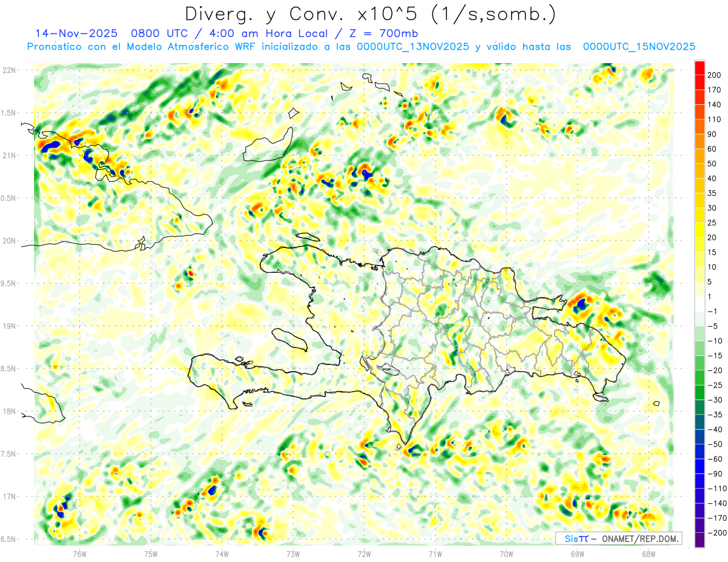This screenshot has width=728, height=562.
Task: Click the -1 value on color scale
Action: [x=713, y=312]
